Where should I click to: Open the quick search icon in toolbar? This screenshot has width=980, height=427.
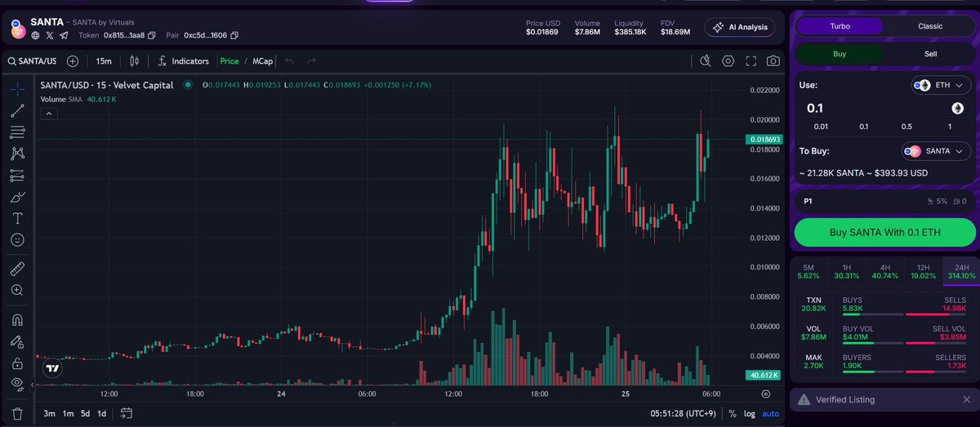(706, 61)
